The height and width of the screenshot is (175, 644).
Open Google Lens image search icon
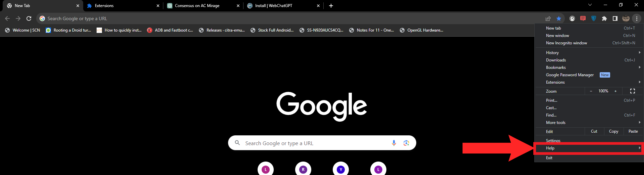tap(406, 143)
